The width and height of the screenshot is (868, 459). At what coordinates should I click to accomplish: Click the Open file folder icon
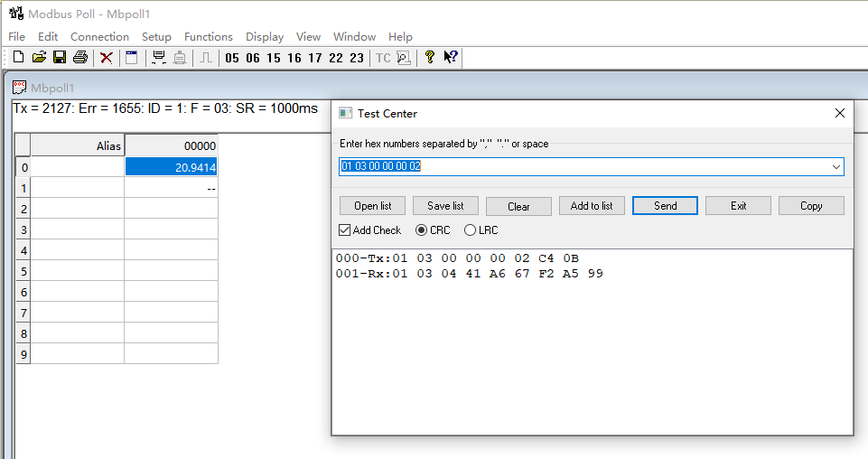point(39,58)
